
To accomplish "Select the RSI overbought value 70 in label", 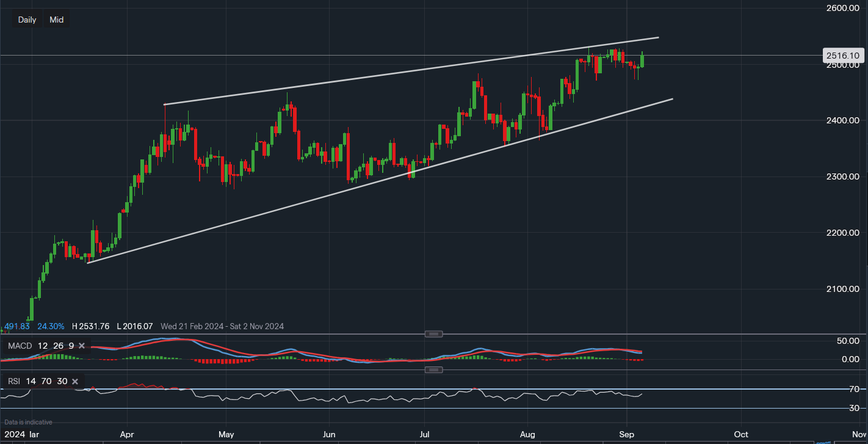I will point(46,381).
